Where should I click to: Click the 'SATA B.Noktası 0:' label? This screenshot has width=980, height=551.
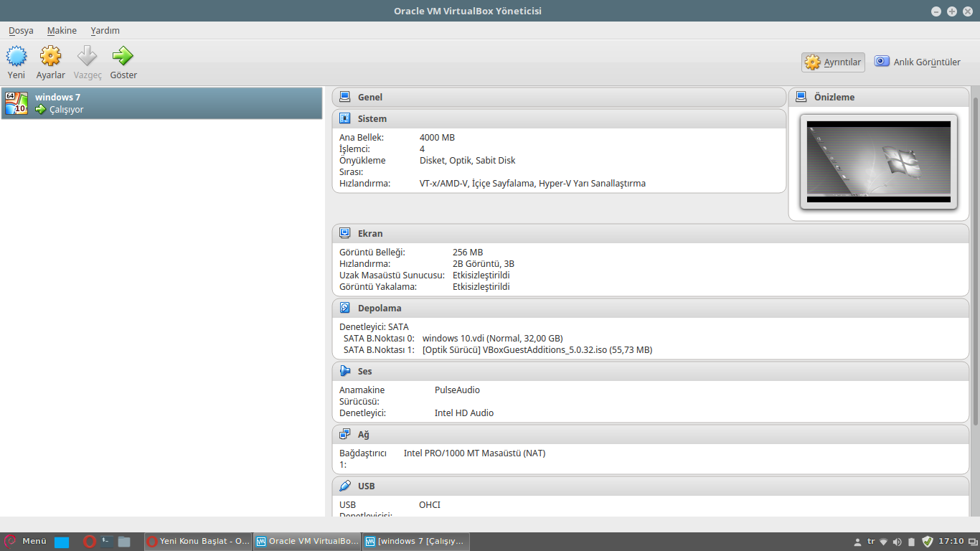tap(379, 339)
